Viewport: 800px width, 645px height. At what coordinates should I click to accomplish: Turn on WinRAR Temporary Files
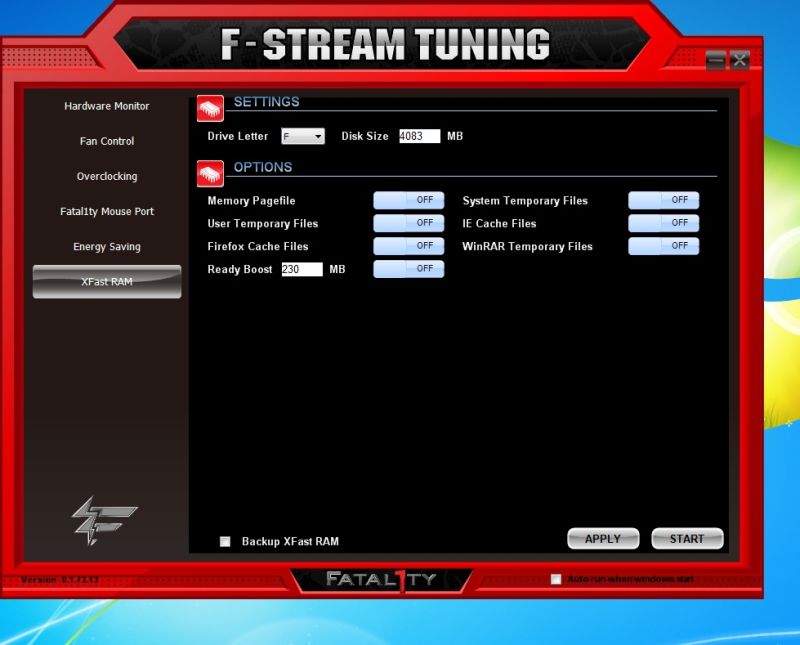(x=664, y=246)
